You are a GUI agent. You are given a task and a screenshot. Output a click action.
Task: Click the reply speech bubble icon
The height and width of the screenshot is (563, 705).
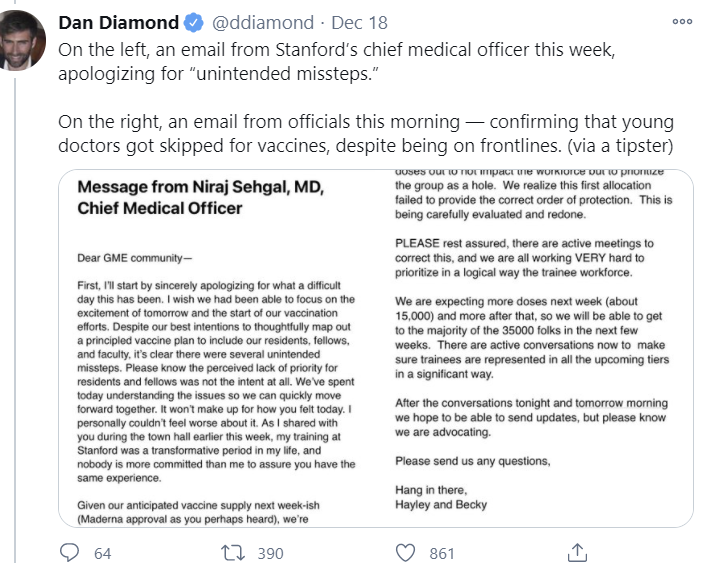pyautogui.click(x=69, y=552)
